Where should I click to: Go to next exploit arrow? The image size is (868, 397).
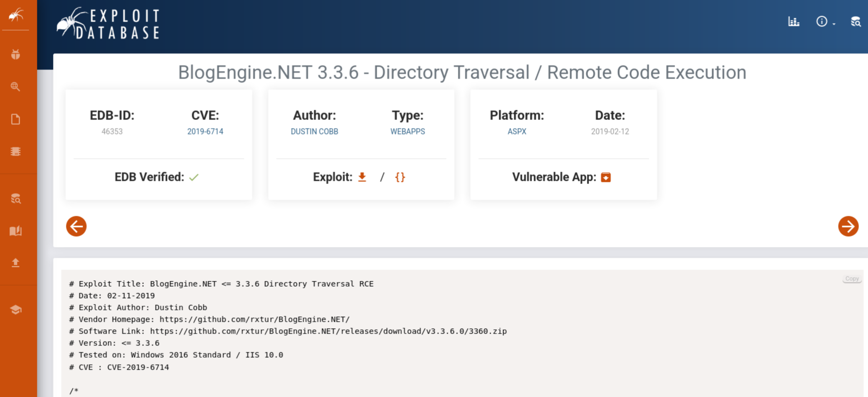(x=848, y=226)
